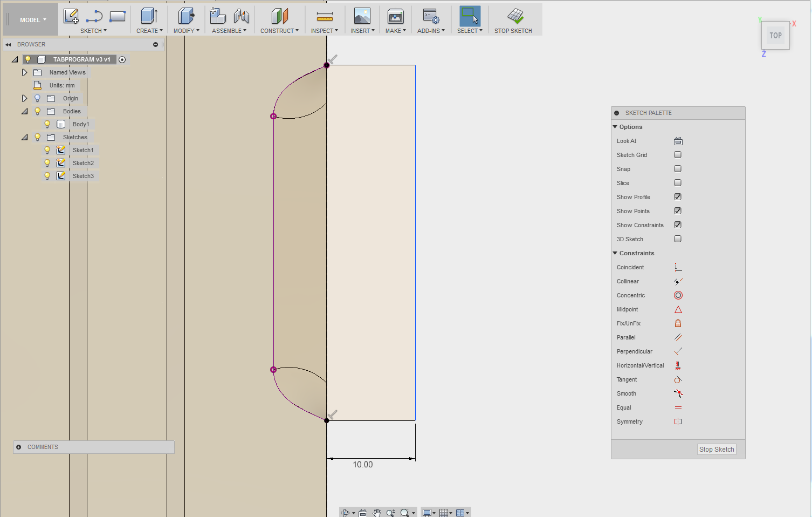Expand the Origin folder

coord(24,98)
